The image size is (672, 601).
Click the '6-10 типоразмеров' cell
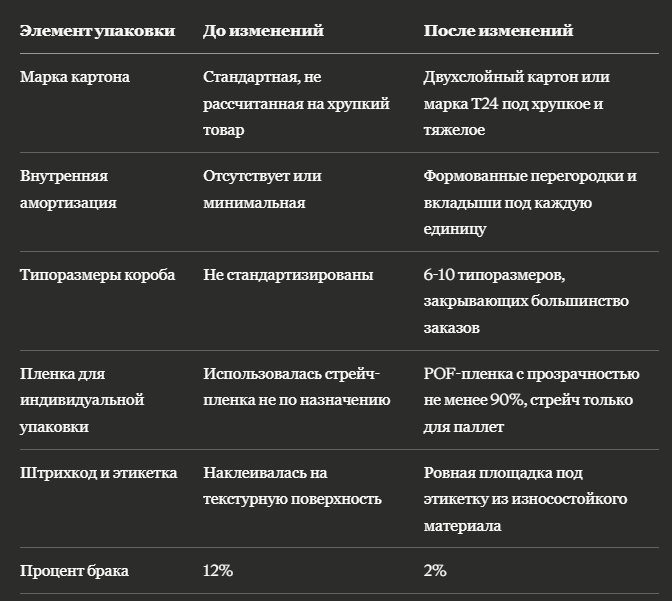point(526,301)
